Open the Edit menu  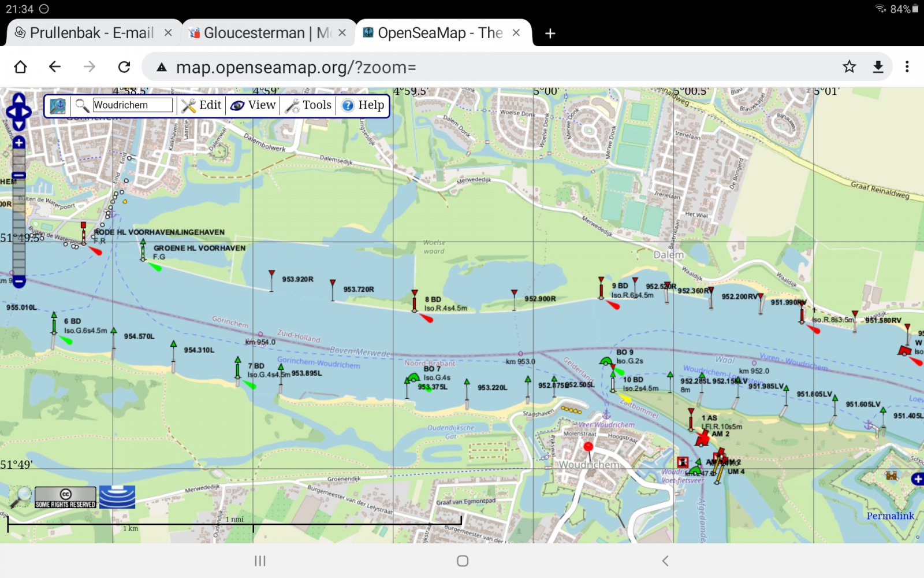coord(201,105)
